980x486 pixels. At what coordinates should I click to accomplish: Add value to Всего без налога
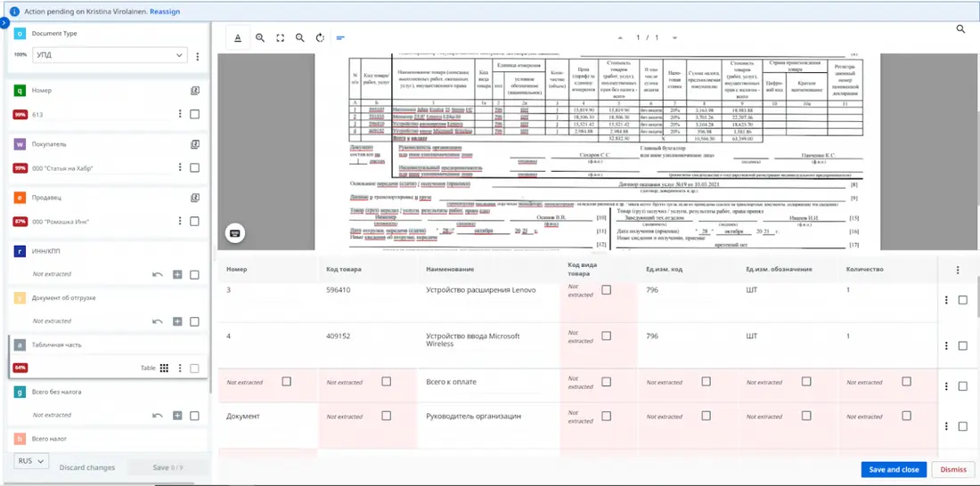click(177, 416)
